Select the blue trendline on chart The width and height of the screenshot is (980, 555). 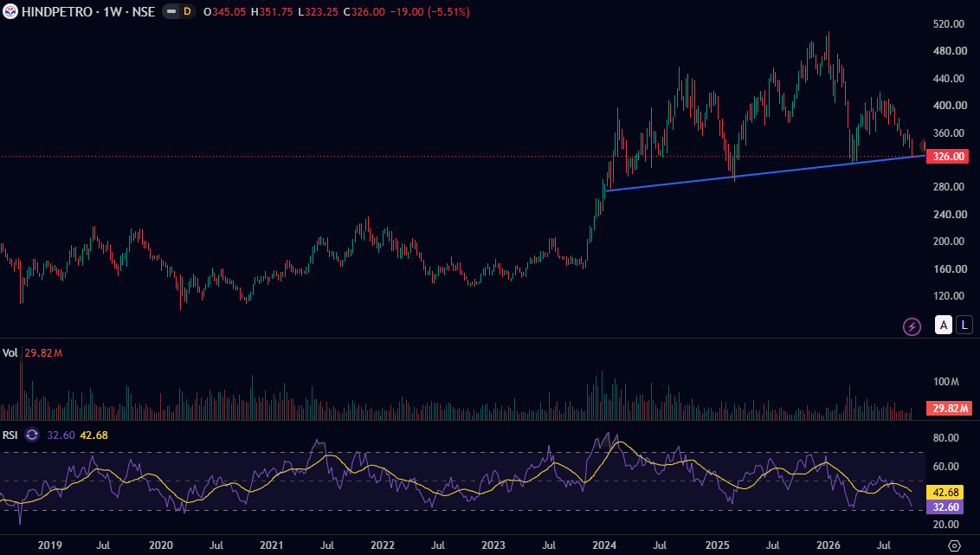pyautogui.click(x=765, y=173)
